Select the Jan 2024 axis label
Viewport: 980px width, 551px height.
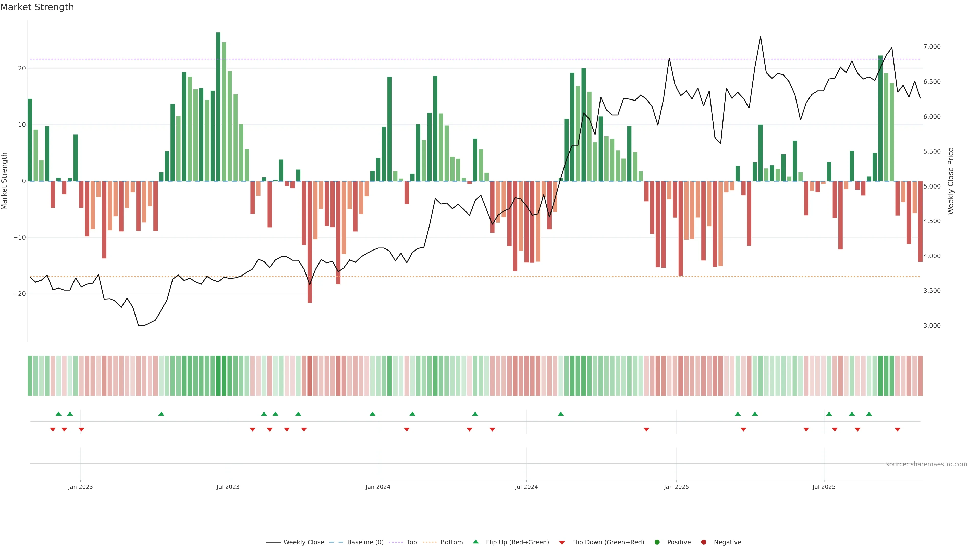coord(378,487)
